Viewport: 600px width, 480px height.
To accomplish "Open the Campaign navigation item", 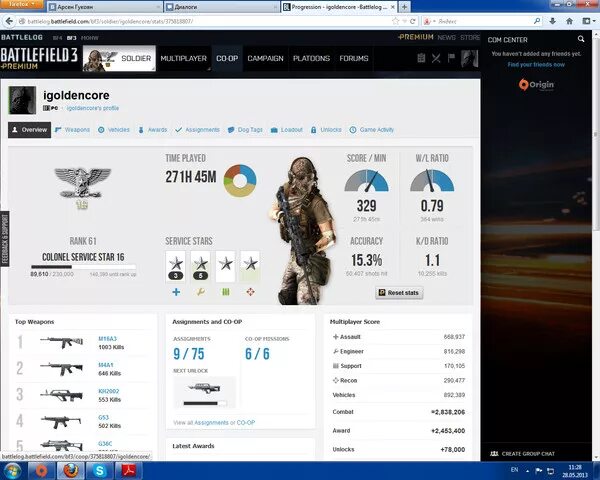I will coord(265,59).
